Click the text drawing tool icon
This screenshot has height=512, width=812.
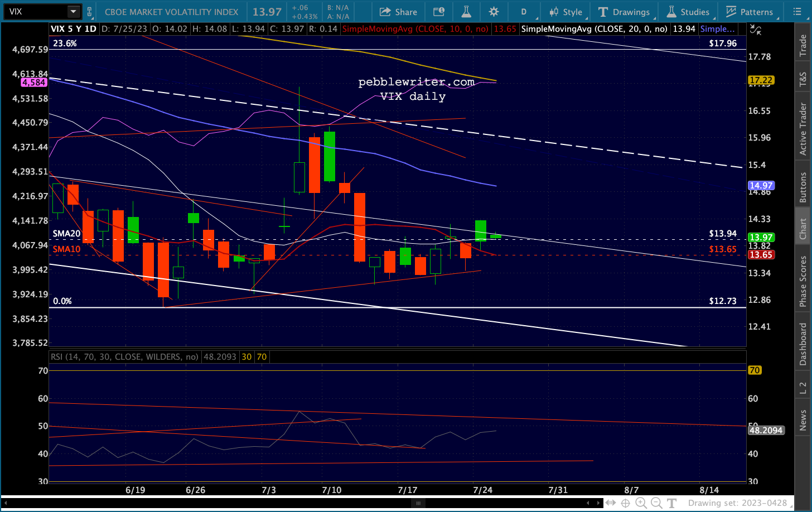(672, 503)
